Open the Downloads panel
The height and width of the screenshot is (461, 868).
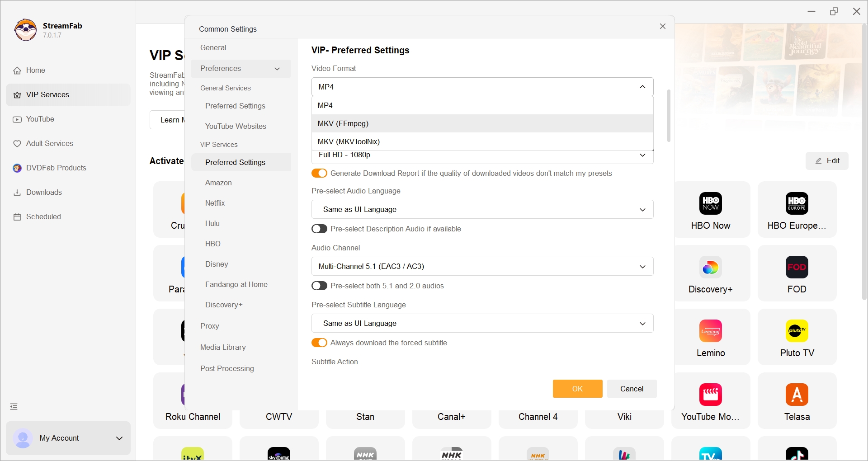43,192
